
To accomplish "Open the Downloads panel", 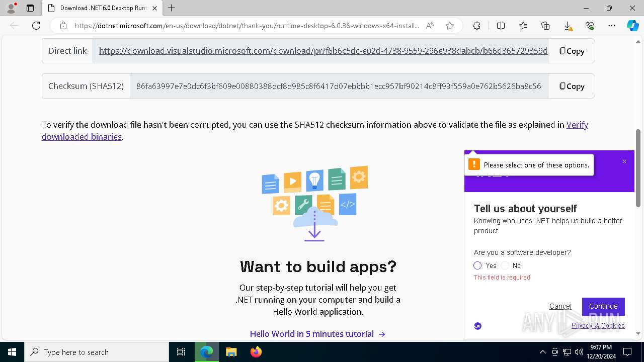I will click(x=568, y=26).
